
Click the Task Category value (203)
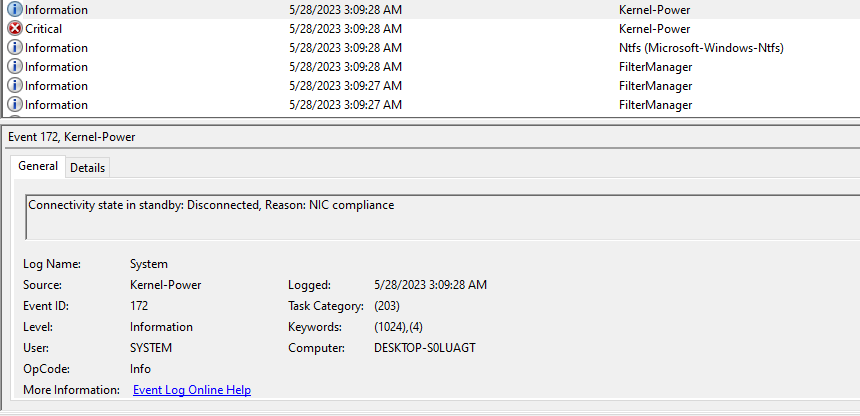click(x=387, y=306)
